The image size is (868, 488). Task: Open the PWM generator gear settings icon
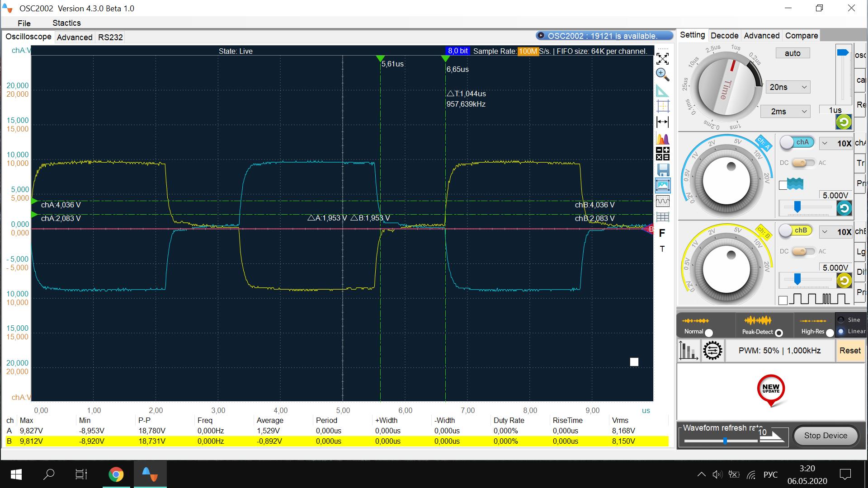click(x=712, y=351)
